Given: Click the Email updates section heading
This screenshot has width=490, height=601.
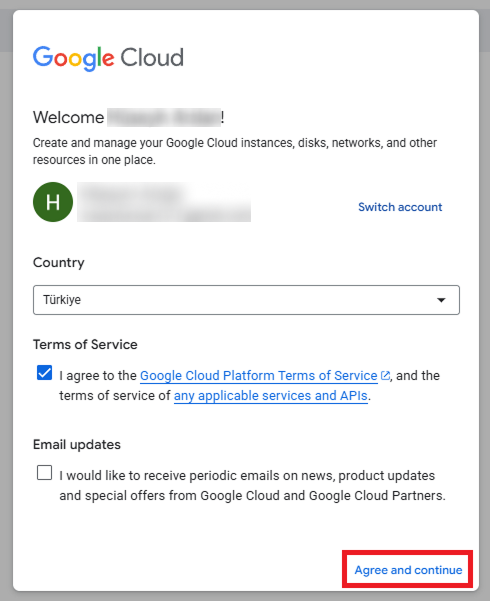Looking at the screenshot, I should (77, 444).
